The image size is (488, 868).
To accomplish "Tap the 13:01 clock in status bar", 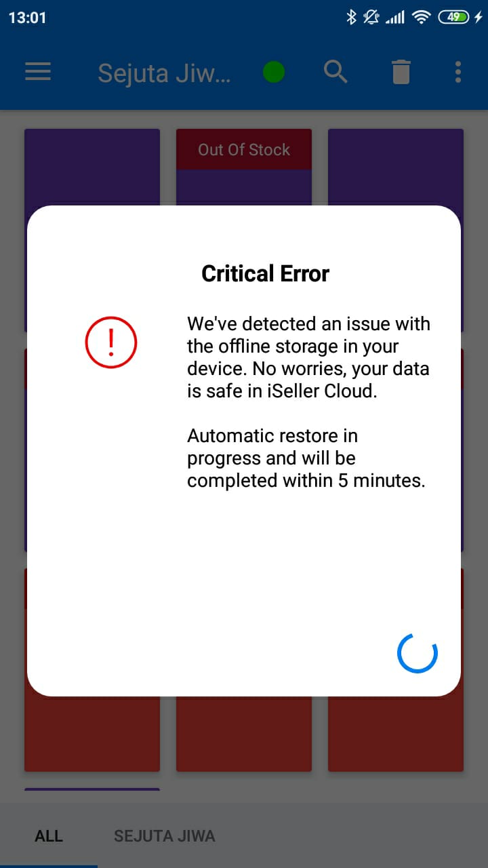I will (27, 18).
